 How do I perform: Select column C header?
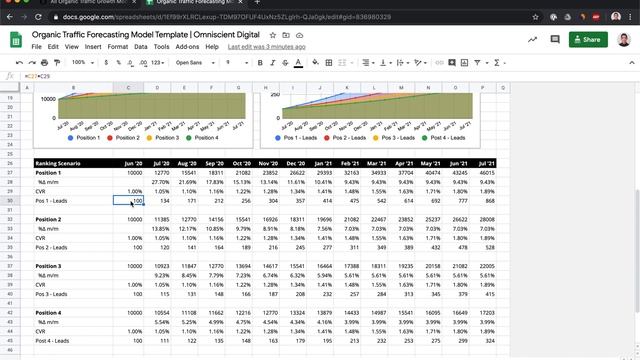[x=128, y=87]
